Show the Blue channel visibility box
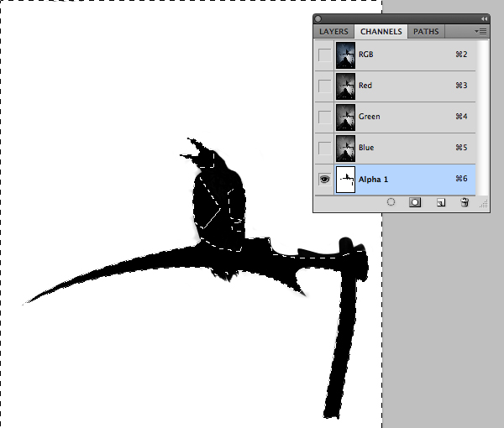The width and height of the screenshot is (504, 428). [324, 148]
